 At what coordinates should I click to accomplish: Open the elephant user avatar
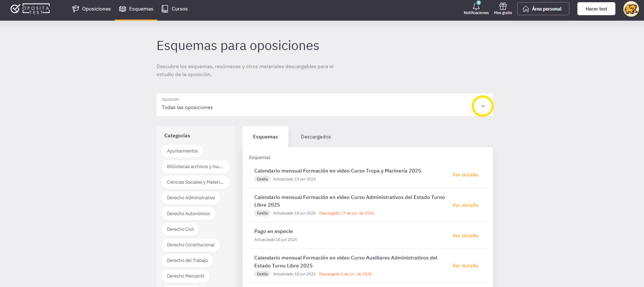coord(631,9)
